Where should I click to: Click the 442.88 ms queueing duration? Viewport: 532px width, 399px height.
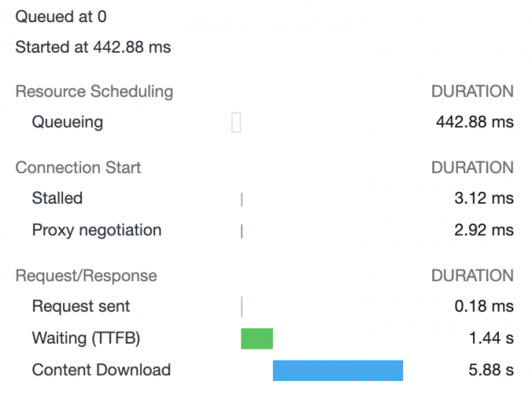(x=475, y=122)
